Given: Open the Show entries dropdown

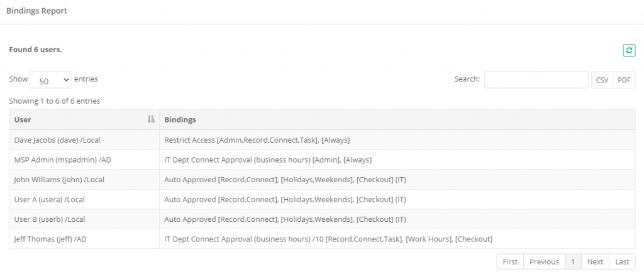Looking at the screenshot, I should pyautogui.click(x=50, y=80).
